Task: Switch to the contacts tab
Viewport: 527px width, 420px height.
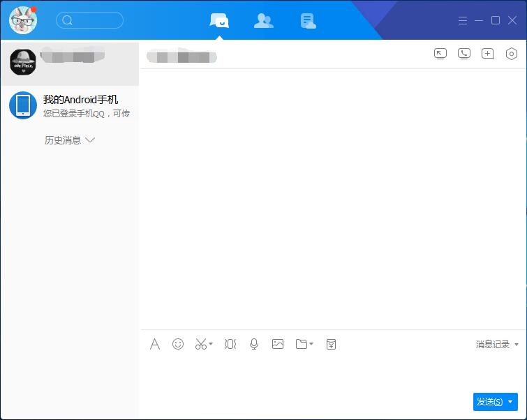Action: click(263, 21)
